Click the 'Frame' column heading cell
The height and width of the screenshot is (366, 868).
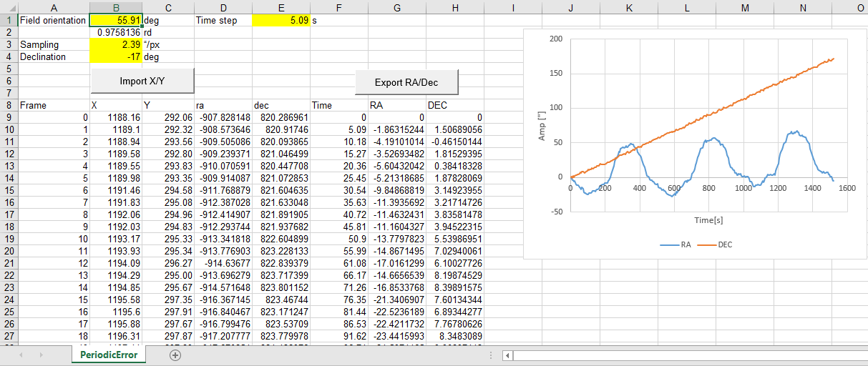pos(54,105)
